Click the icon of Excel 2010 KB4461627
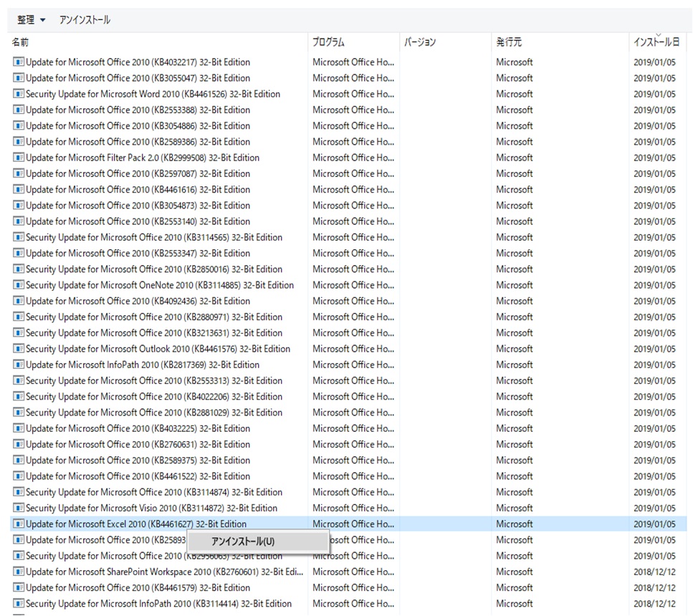The height and width of the screenshot is (616, 693). pos(19,524)
